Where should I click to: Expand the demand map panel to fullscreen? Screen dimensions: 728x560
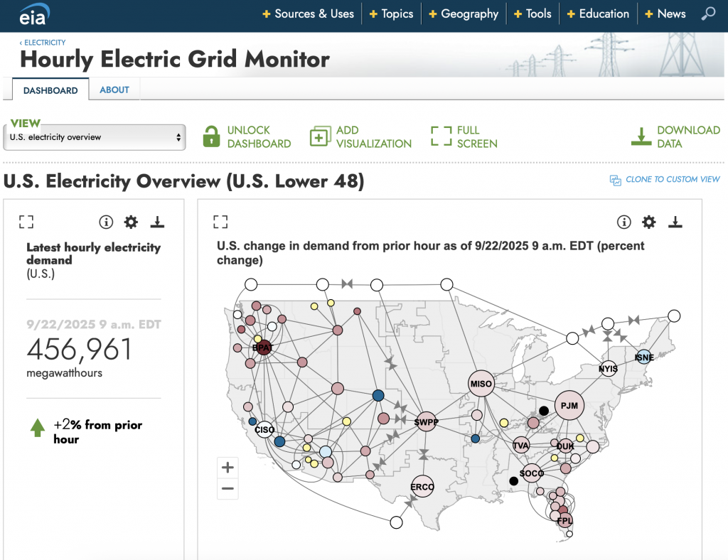click(x=220, y=222)
